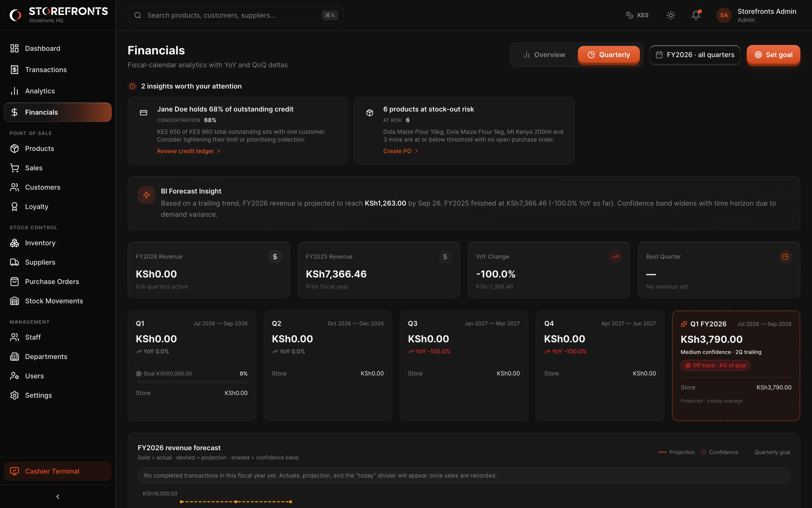This screenshot has height=508, width=812.
Task: Open the SA user avatar menu
Action: tap(724, 15)
